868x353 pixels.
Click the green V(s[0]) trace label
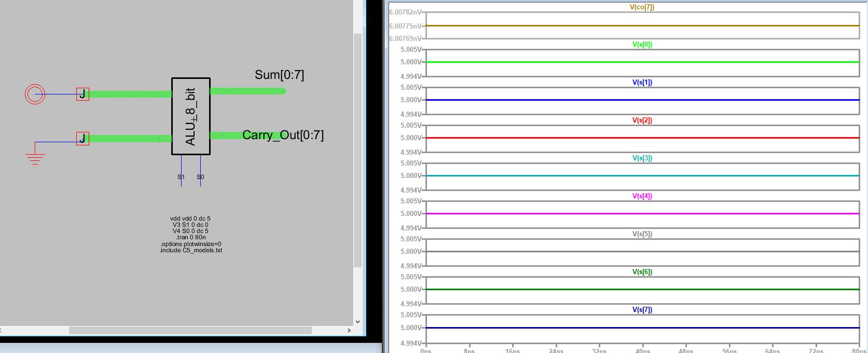tap(642, 45)
